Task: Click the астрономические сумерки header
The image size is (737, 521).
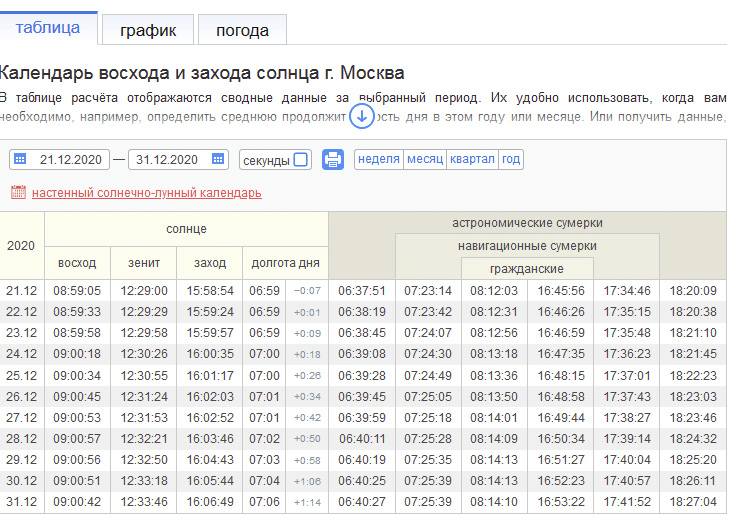Action: [x=527, y=223]
